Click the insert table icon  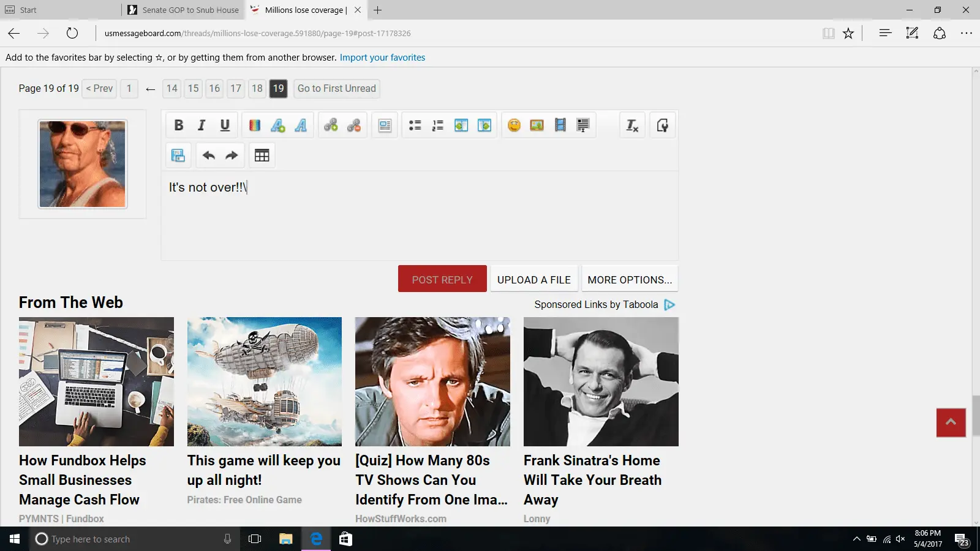pyautogui.click(x=262, y=156)
